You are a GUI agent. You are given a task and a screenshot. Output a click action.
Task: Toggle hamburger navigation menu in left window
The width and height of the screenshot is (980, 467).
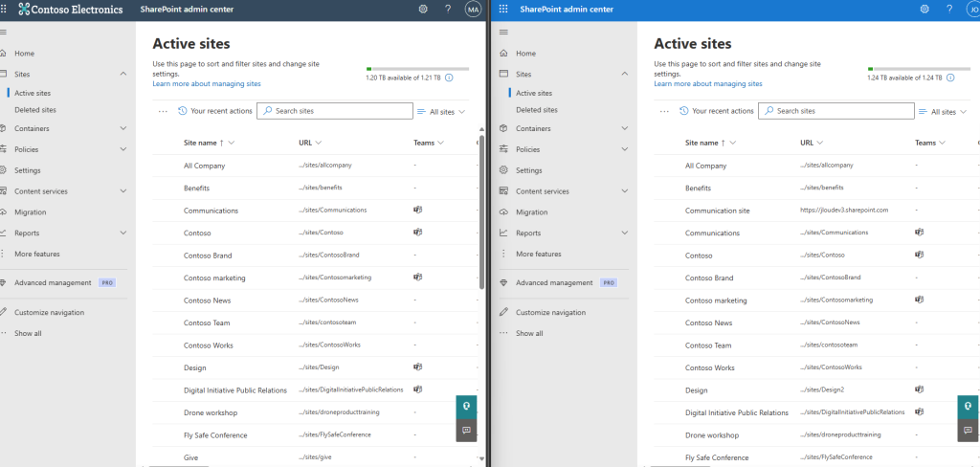3,32
